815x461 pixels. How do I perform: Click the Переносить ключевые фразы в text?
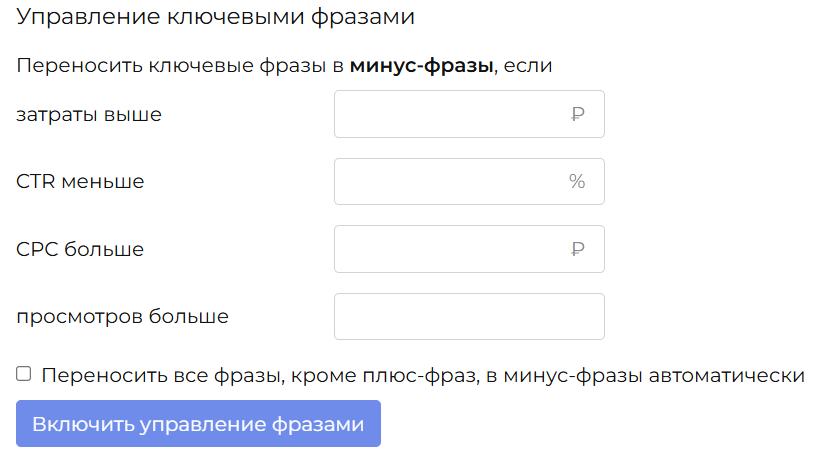point(180,66)
